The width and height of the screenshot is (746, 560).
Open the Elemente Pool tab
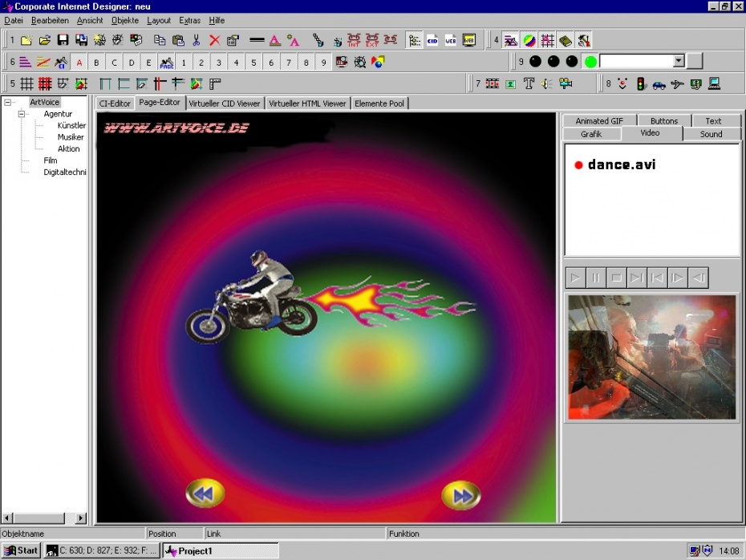tap(379, 103)
